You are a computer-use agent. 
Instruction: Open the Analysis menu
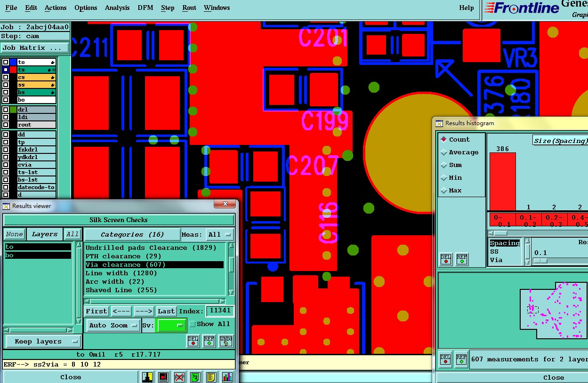[117, 8]
